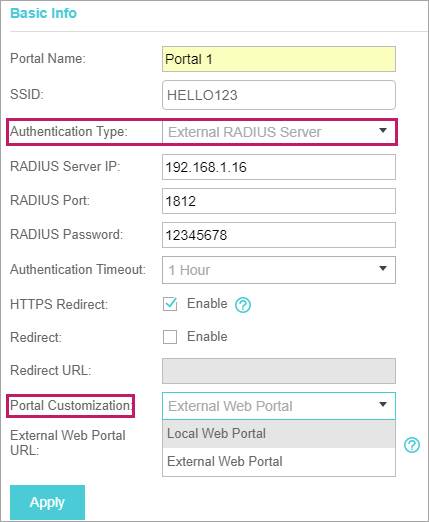Click the External Web Portal URL help icon

[412, 445]
